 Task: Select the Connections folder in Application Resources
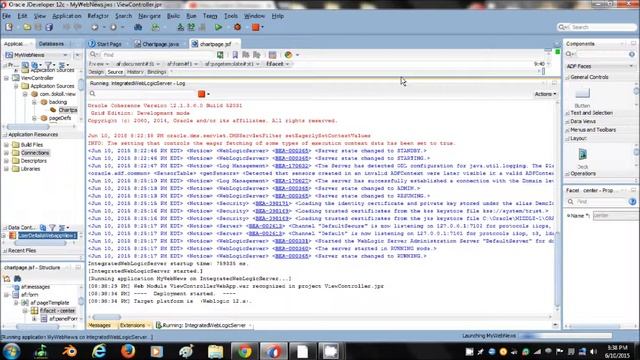click(x=35, y=153)
